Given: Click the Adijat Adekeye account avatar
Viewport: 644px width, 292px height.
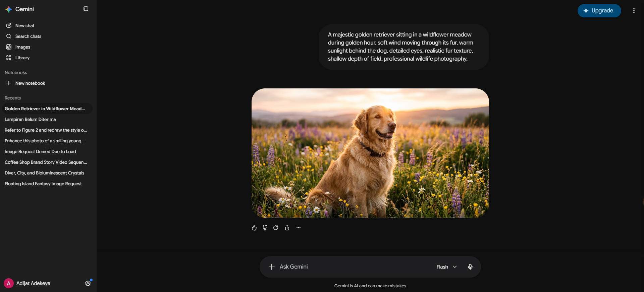Looking at the screenshot, I should [x=8, y=283].
